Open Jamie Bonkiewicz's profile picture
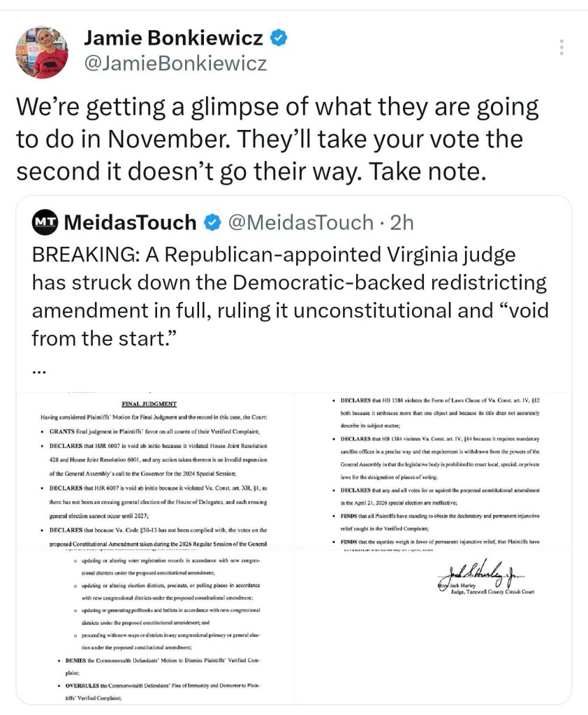This screenshot has height=715, width=588. point(42,52)
